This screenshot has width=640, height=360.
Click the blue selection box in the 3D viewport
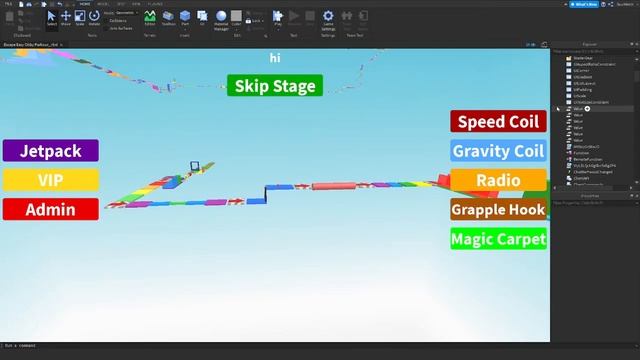(x=195, y=166)
